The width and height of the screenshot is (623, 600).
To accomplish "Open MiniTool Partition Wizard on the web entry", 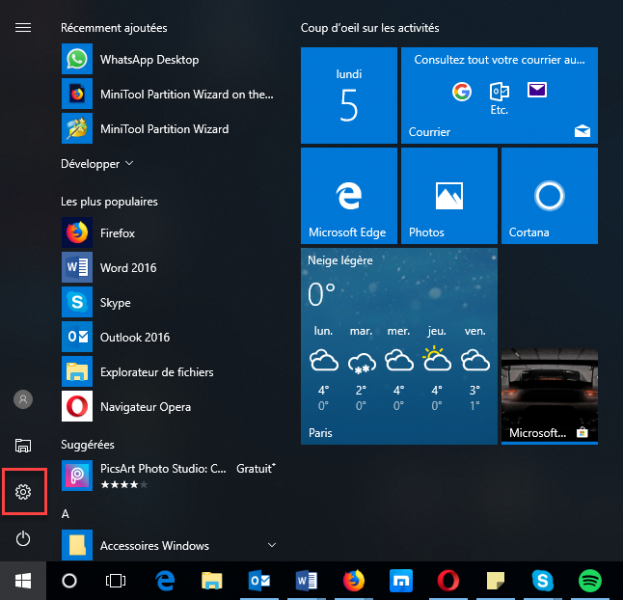I will pyautogui.click(x=169, y=94).
